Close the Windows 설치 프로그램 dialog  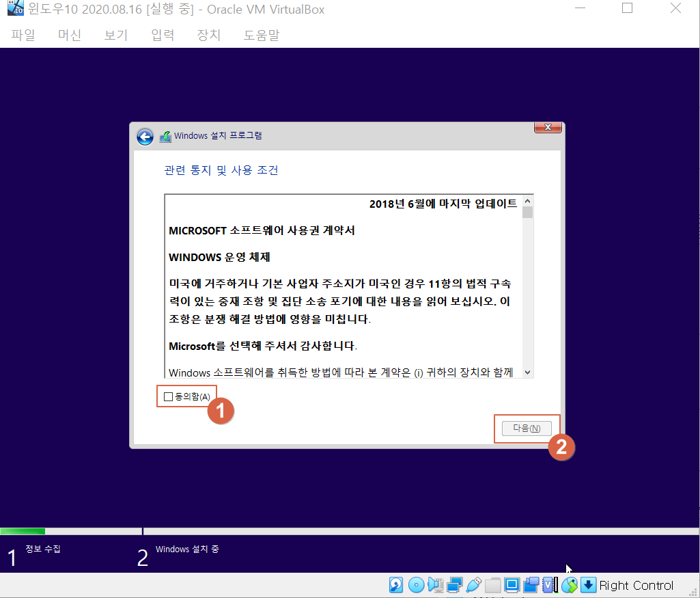coord(548,127)
